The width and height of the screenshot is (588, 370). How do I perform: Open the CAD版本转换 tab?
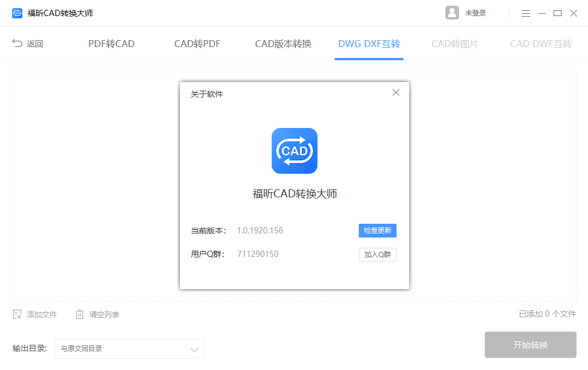[283, 43]
